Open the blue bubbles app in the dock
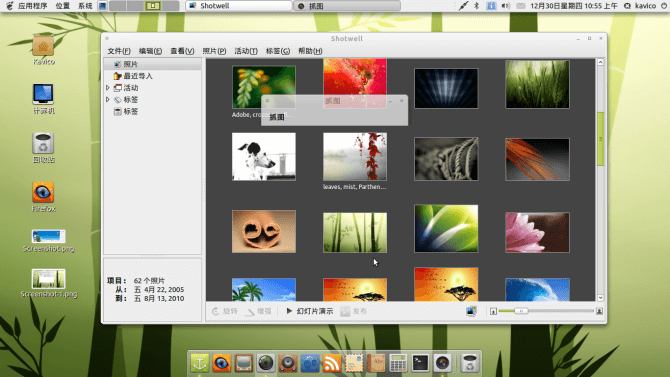The image size is (670, 377). pyautogui.click(x=310, y=363)
